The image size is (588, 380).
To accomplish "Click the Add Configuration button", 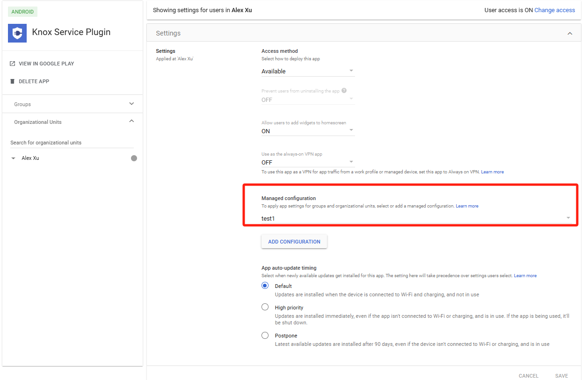I will (294, 242).
